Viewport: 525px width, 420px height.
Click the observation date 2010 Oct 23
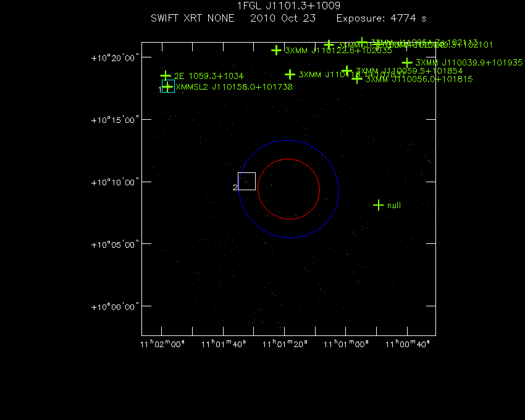283,18
